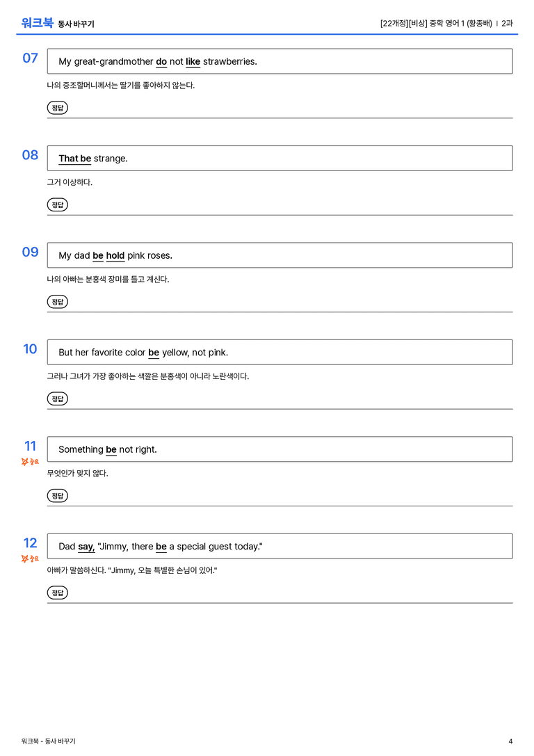Click the footer label '워크북 - 동사 바꾸기'

coord(48,741)
